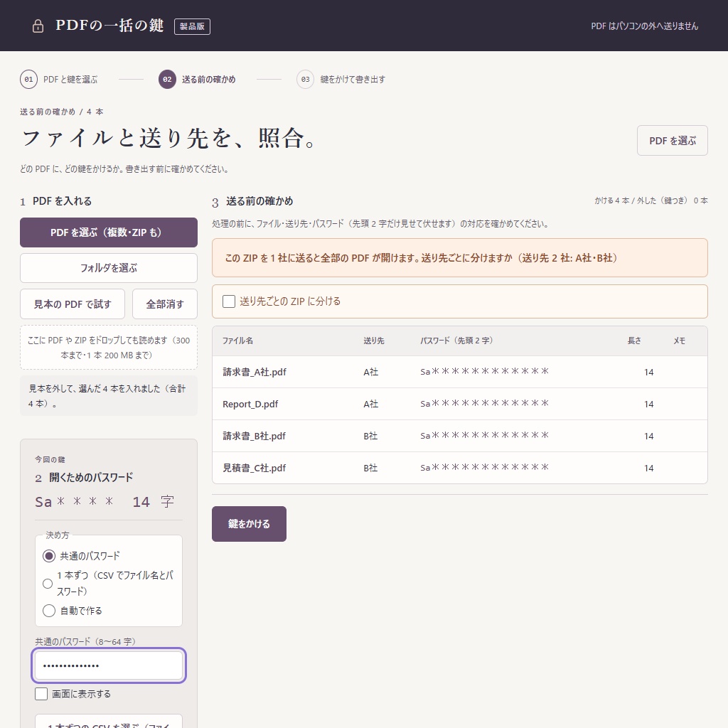
Task: Focus the 共通のパスワード input field
Action: (x=109, y=665)
